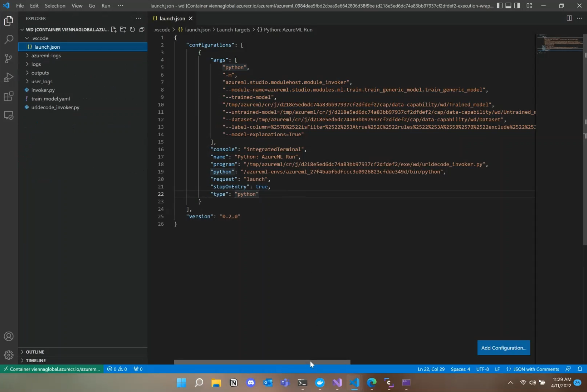The image size is (587, 392).
Task: Click the Add Configuration button
Action: pyautogui.click(x=504, y=348)
